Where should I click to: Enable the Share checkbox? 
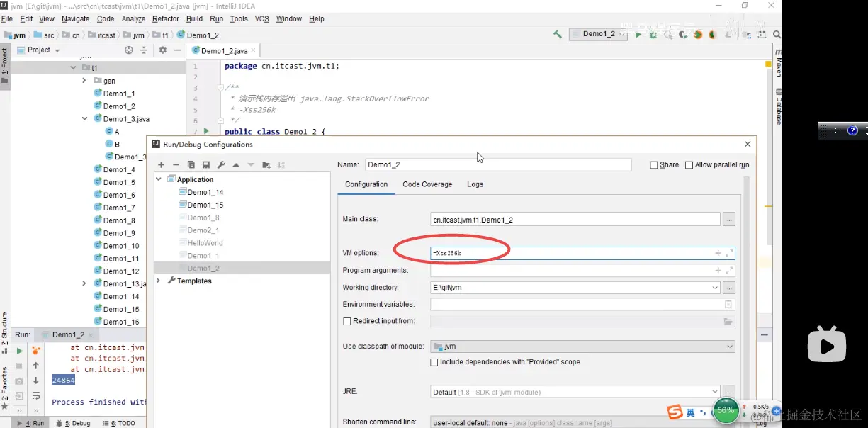tap(654, 165)
